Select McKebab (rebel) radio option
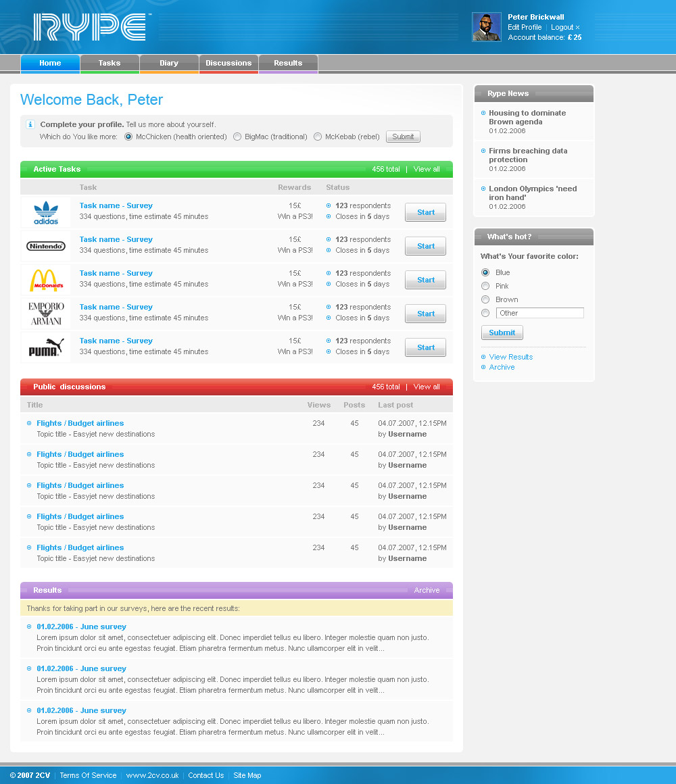This screenshot has width=676, height=784. (318, 137)
